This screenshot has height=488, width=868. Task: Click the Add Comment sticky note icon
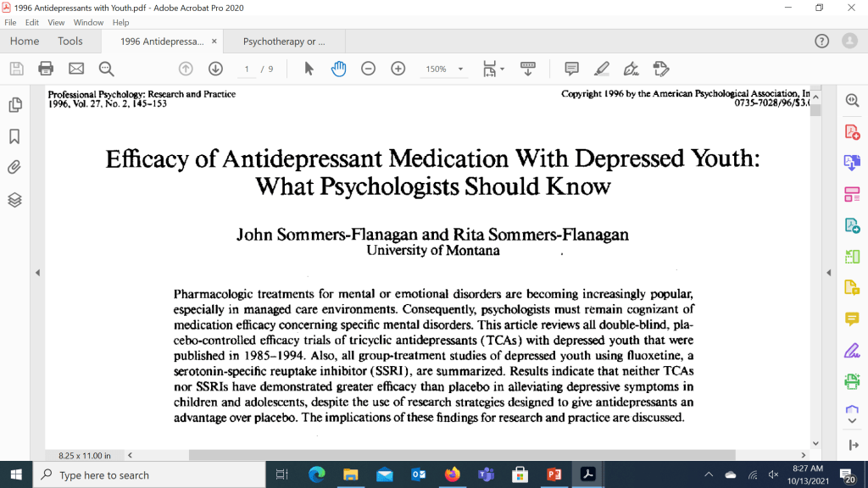click(x=571, y=69)
